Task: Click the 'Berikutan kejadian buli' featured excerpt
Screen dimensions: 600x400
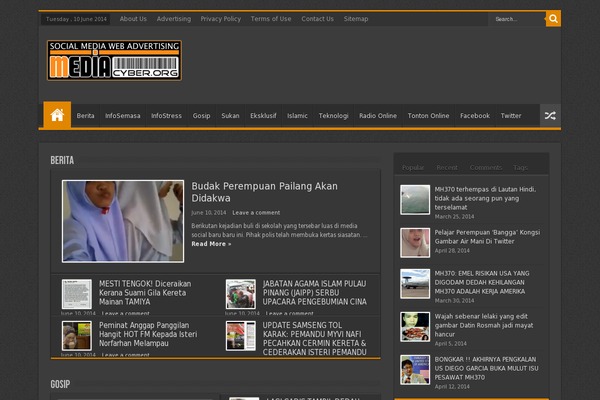Action: [x=279, y=230]
